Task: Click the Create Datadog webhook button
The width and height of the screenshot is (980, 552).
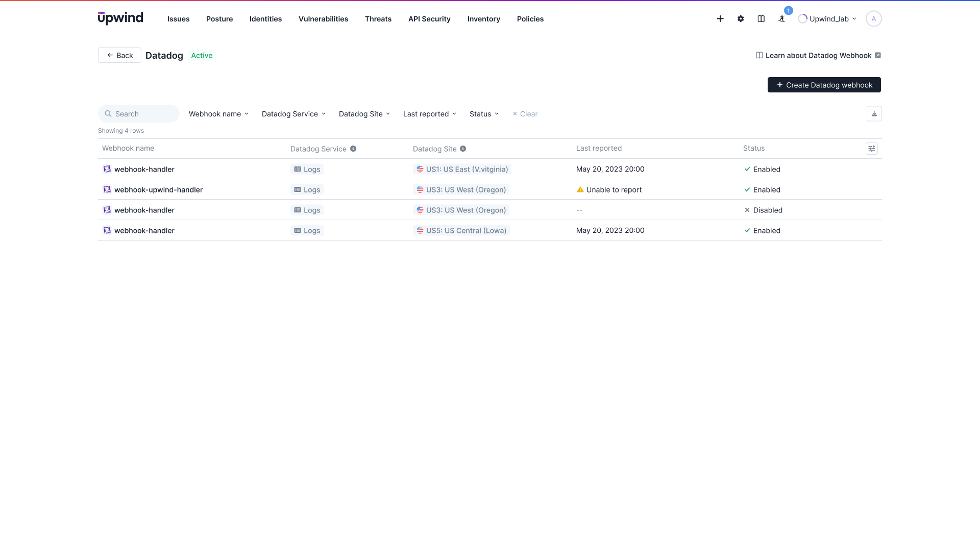Action: pos(824,85)
